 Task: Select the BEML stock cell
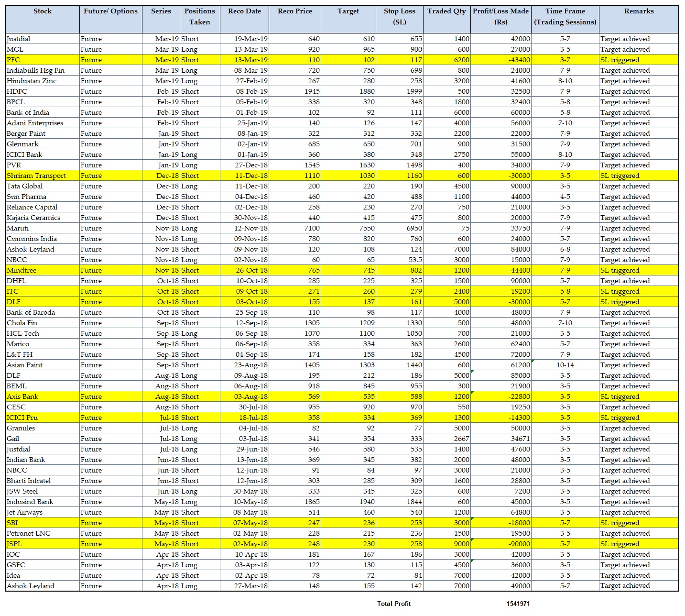43,386
